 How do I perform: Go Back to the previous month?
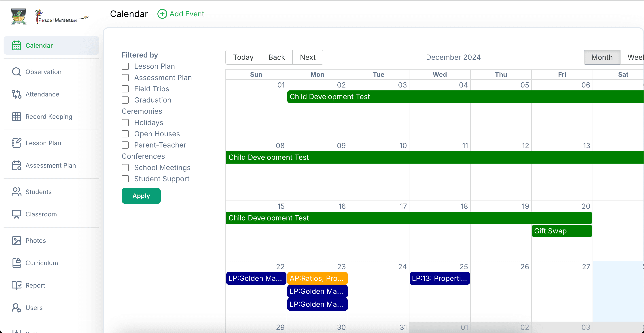(x=277, y=57)
